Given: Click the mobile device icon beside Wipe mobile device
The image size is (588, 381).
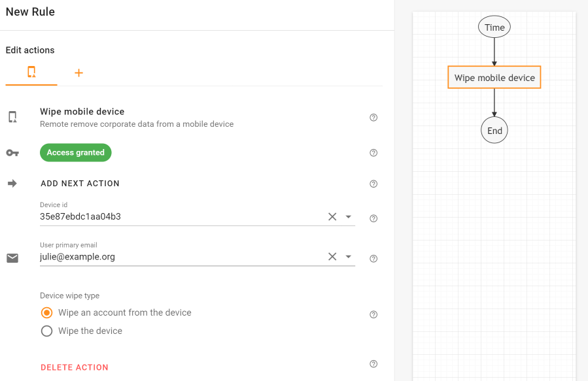Looking at the screenshot, I should tap(12, 117).
